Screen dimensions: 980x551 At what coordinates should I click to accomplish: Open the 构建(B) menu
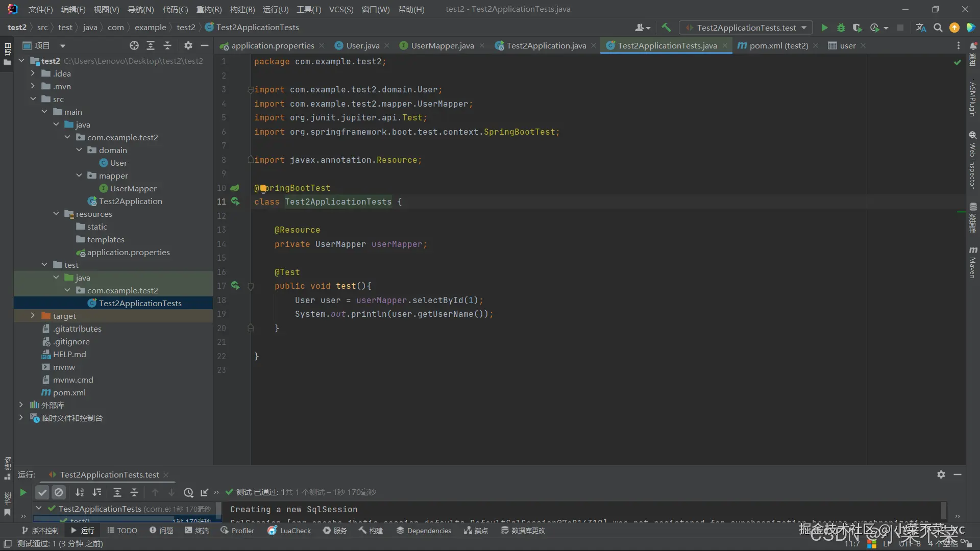tap(242, 9)
